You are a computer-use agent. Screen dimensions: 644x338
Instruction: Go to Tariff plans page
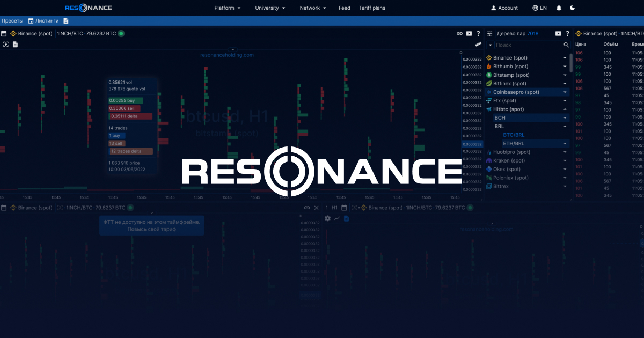coord(372,8)
